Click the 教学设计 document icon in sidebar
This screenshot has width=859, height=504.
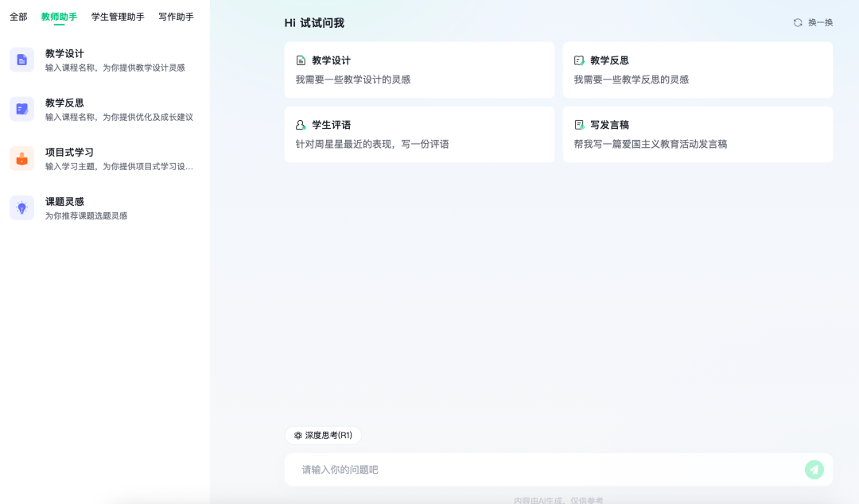point(22,60)
